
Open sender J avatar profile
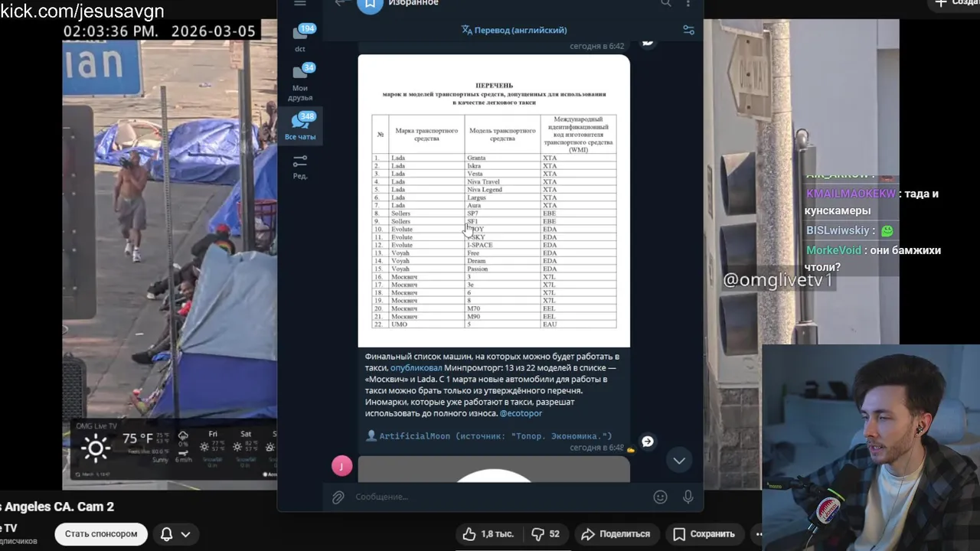pos(342,465)
